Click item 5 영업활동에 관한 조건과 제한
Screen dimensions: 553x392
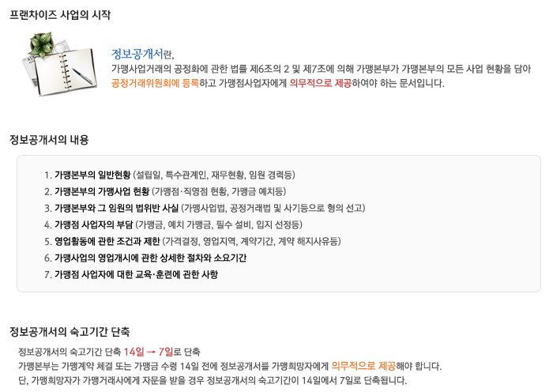[x=193, y=241]
